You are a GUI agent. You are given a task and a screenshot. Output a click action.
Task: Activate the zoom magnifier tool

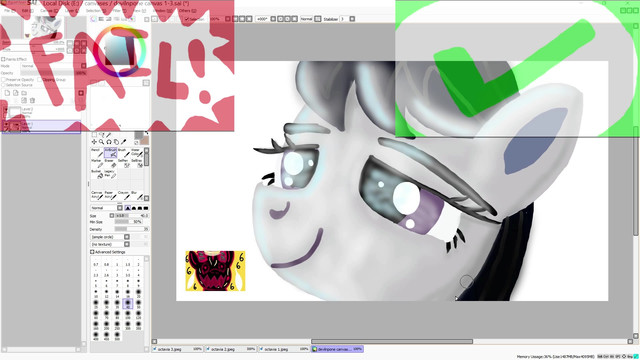click(101, 142)
